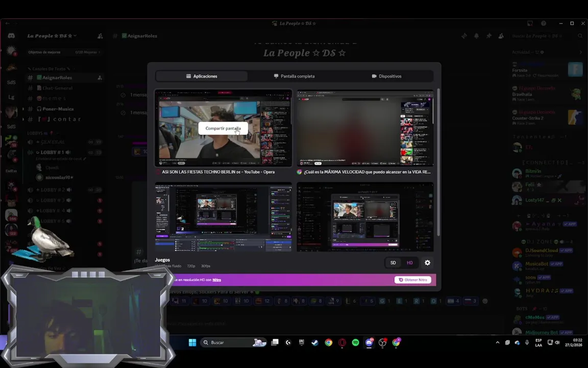Open the AsignarRoles text channel
The height and width of the screenshot is (368, 588).
pyautogui.click(x=64, y=78)
